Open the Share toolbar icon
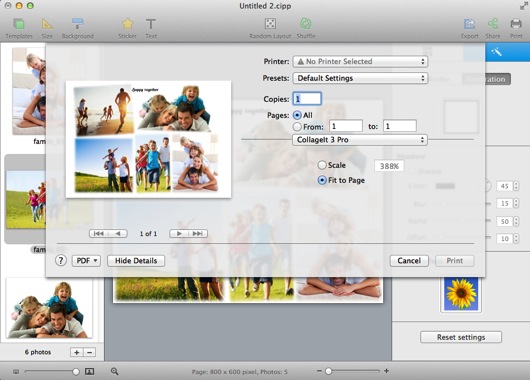This screenshot has height=380, width=530. tap(493, 24)
